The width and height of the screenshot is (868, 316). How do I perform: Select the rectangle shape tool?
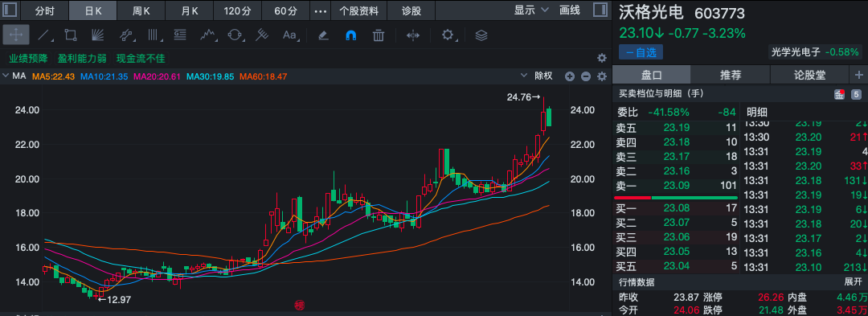71,35
